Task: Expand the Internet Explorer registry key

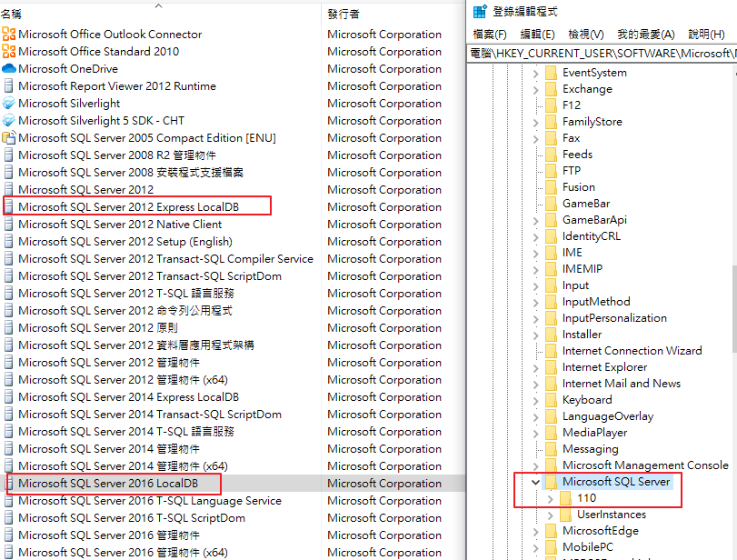Action: 535,367
